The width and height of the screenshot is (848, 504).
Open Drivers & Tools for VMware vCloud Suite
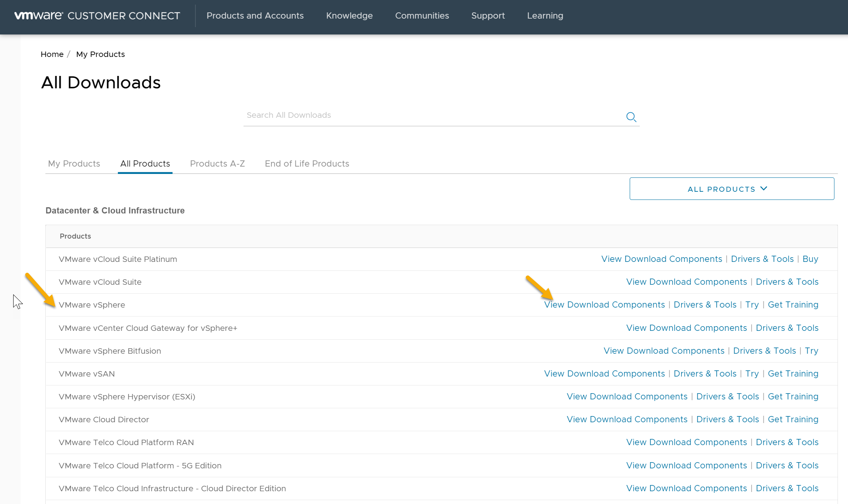coord(787,282)
